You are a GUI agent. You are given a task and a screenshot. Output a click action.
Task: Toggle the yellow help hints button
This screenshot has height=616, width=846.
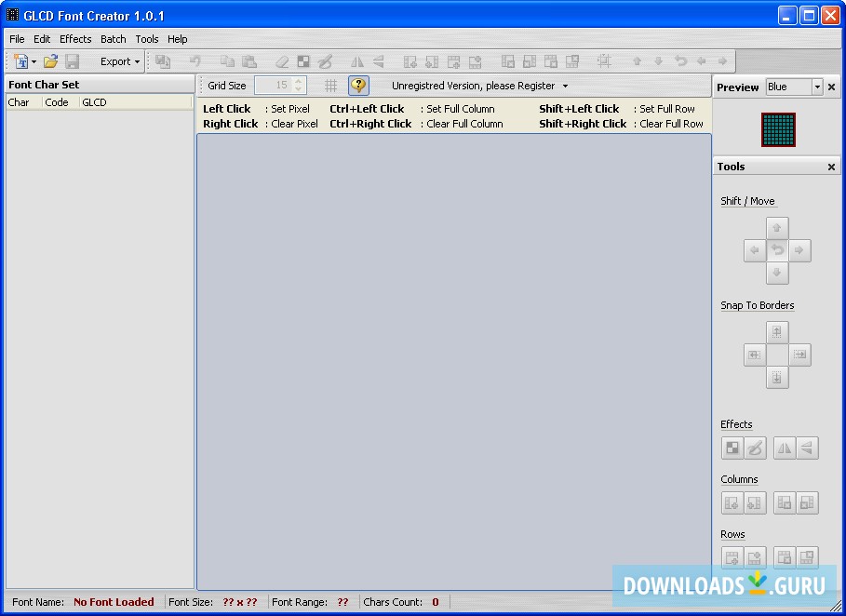click(359, 86)
